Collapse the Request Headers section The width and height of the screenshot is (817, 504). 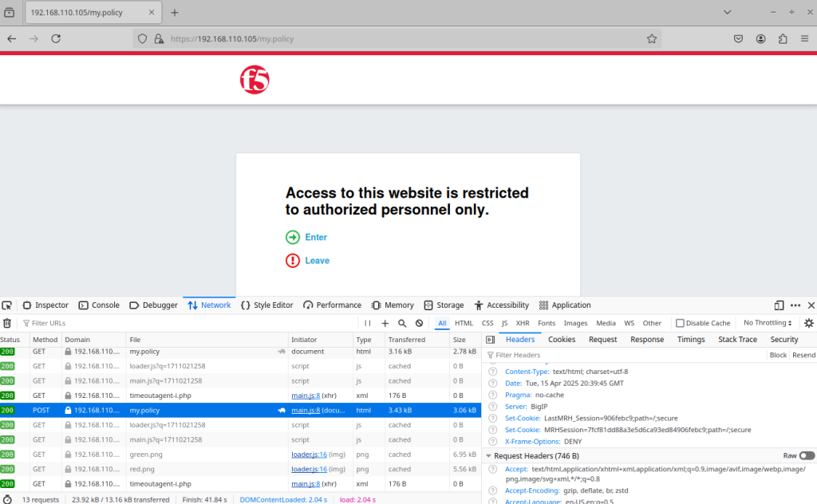tap(488, 455)
